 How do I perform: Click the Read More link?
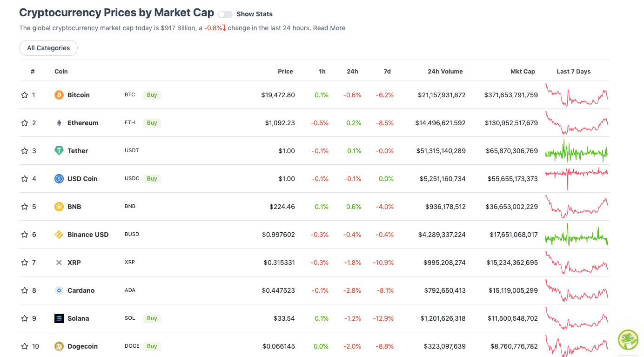(x=329, y=28)
